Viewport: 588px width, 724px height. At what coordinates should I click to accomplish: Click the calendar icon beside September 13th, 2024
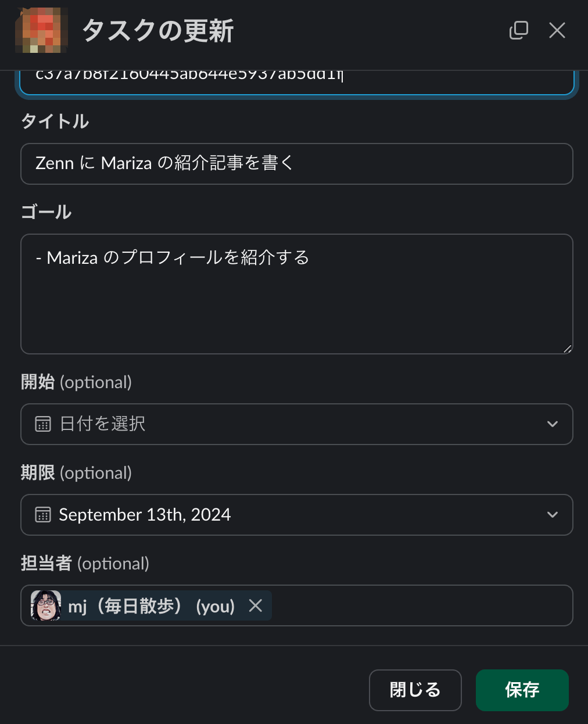point(43,515)
